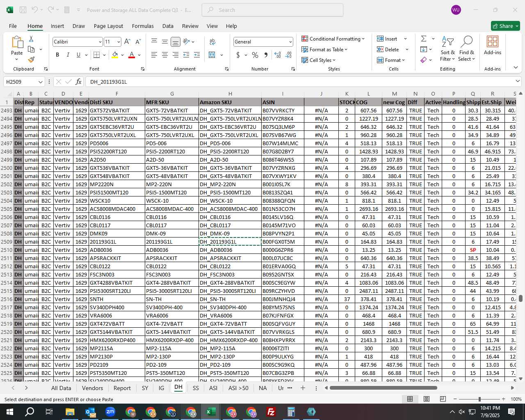This screenshot has width=525, height=420.
Task: Click the Clear eraser icon in Editing
Action: tap(424, 60)
